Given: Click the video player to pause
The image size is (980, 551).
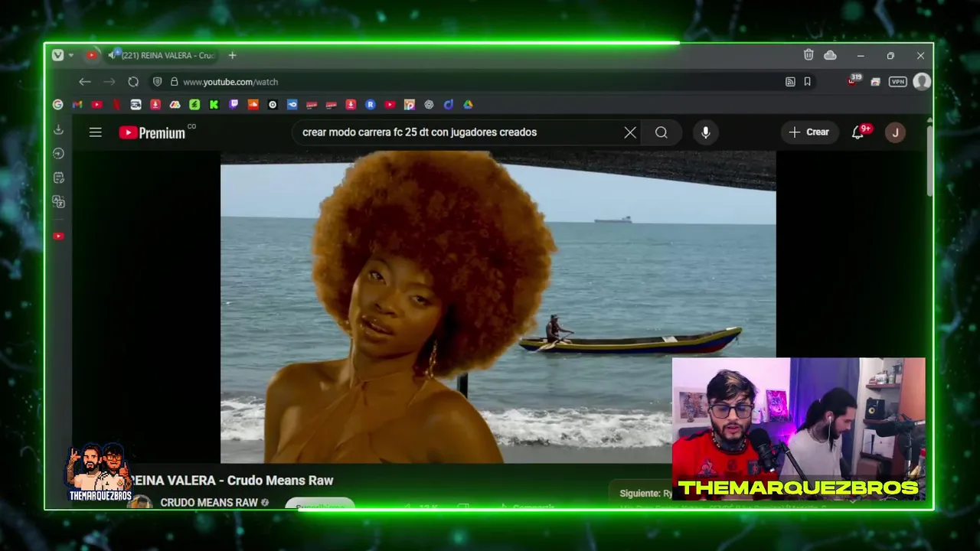Looking at the screenshot, I should pos(498,306).
